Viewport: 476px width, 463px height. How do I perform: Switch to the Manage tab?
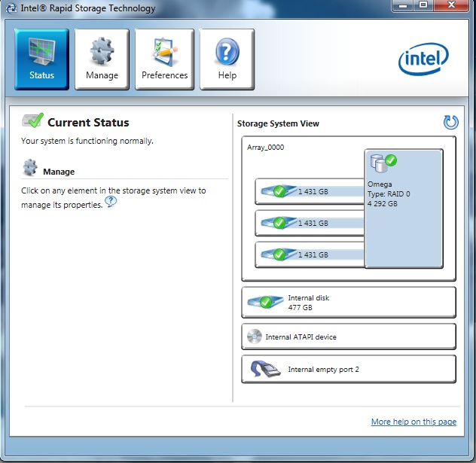102,59
